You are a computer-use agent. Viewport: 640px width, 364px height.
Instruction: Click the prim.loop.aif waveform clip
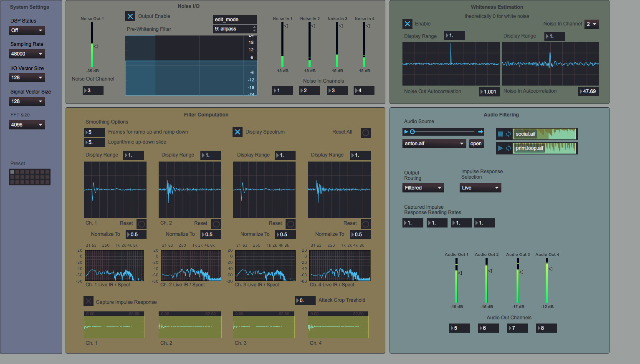[545, 148]
